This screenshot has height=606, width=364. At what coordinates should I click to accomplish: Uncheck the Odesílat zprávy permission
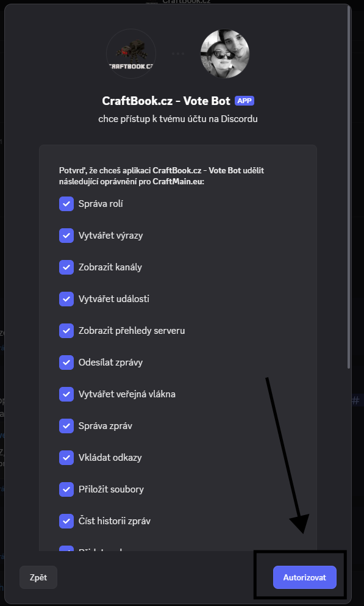(66, 362)
